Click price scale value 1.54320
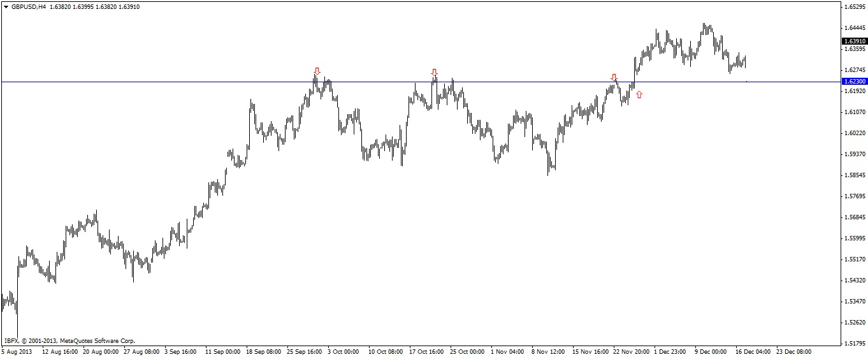This screenshot has height=357, width=868. click(855, 280)
